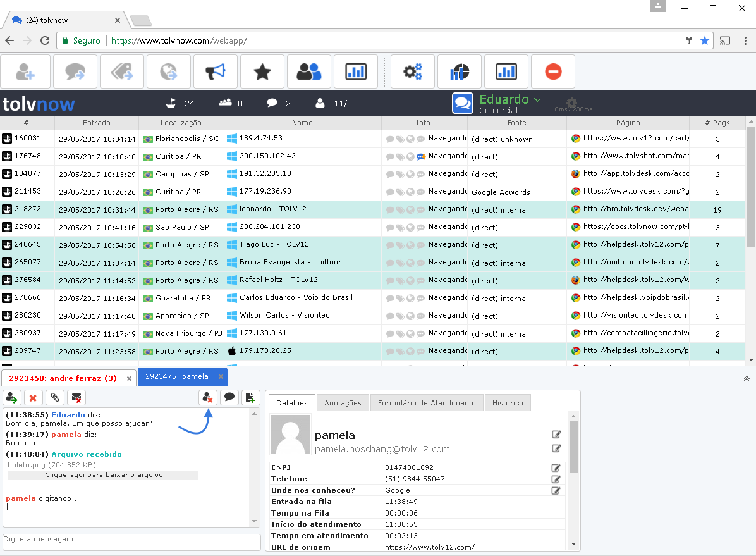
Task: Switch to the Anotações tab
Action: (x=343, y=403)
